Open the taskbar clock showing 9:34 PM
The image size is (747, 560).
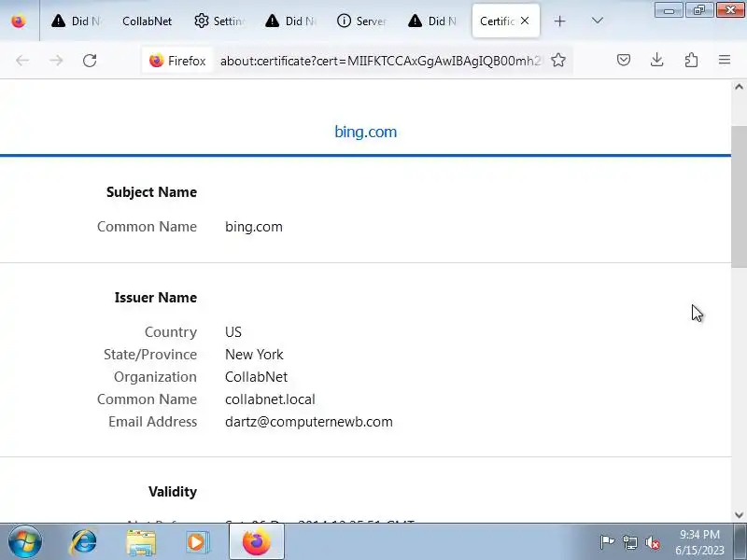point(699,542)
